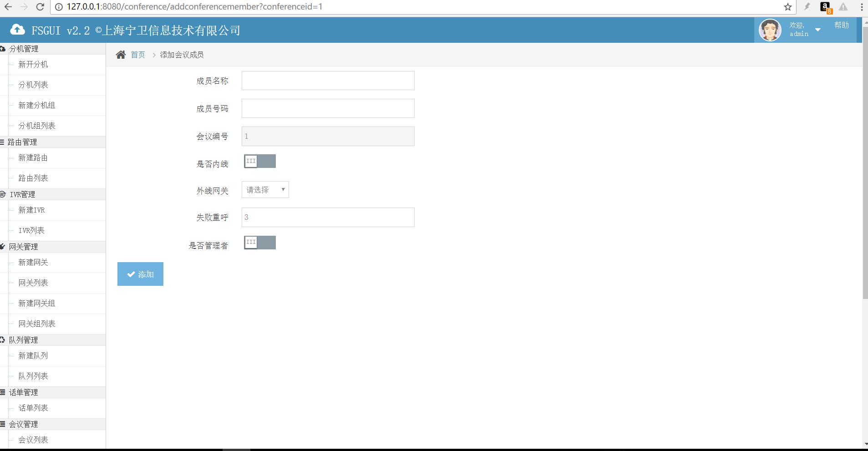Collapse the 网关管理 sidebar section

pos(24,247)
